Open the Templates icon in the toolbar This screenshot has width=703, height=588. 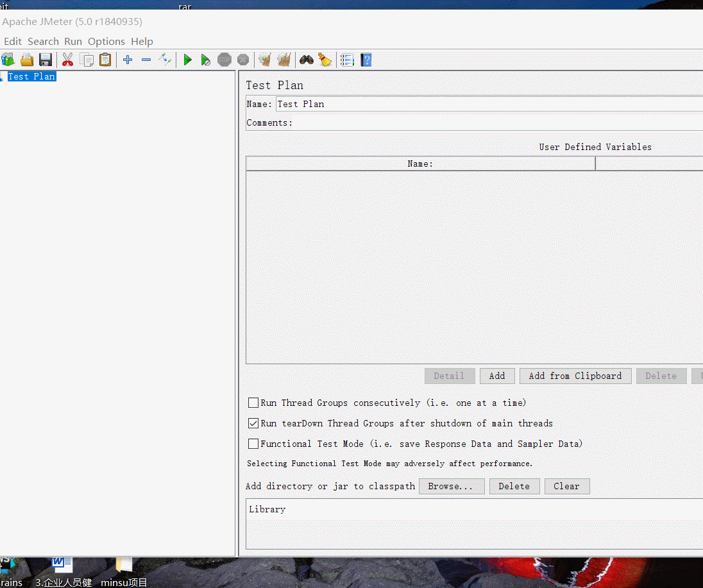[8, 60]
